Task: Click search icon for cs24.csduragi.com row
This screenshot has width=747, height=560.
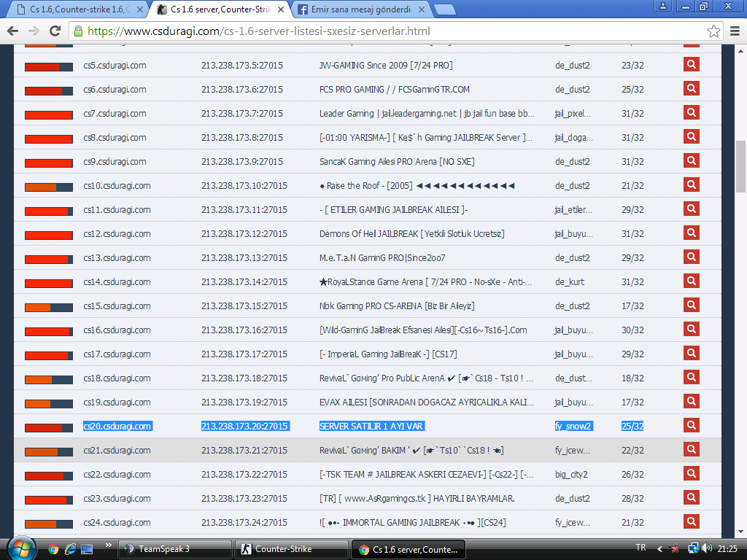Action: (692, 521)
